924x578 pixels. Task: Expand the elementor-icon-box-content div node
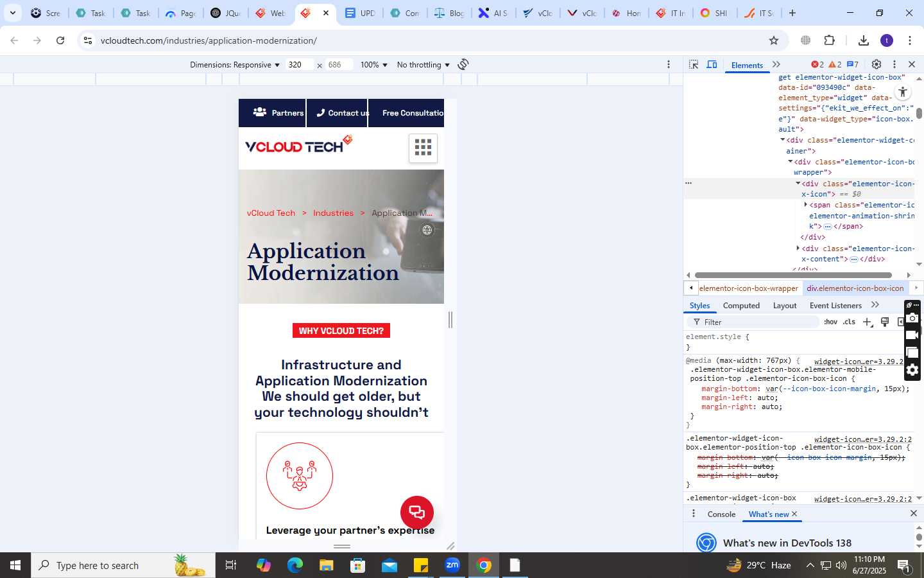[798, 249]
